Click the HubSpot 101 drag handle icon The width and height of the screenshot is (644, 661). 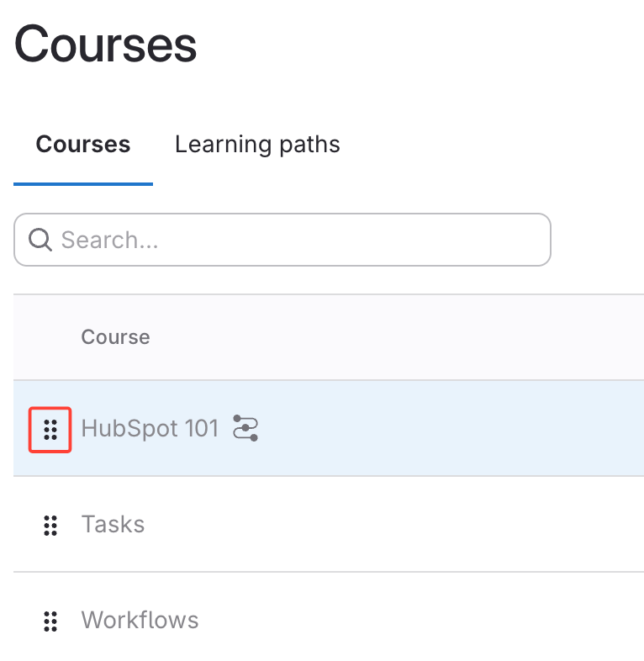click(x=50, y=429)
